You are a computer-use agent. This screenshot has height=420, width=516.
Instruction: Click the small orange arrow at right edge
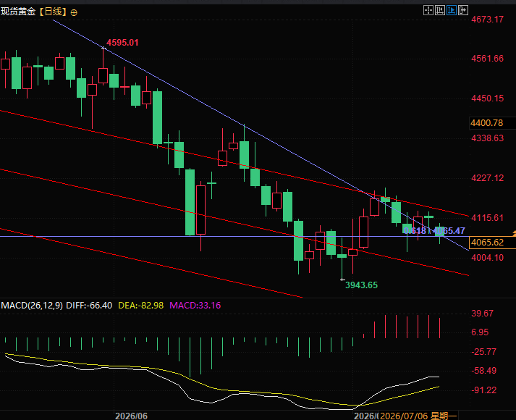click(x=514, y=233)
